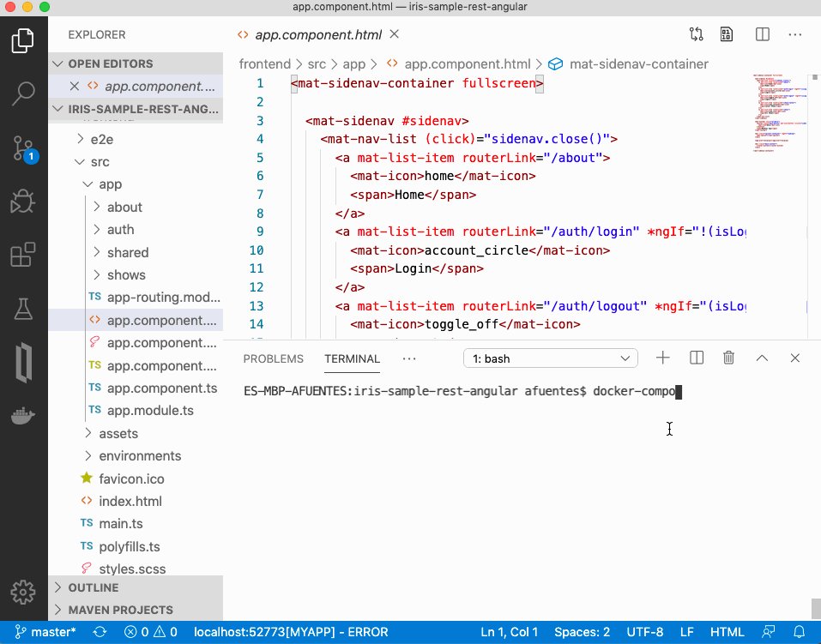Screen dimensions: 821x644
Task: Select the app.component.html editor tab
Action: click(x=309, y=35)
